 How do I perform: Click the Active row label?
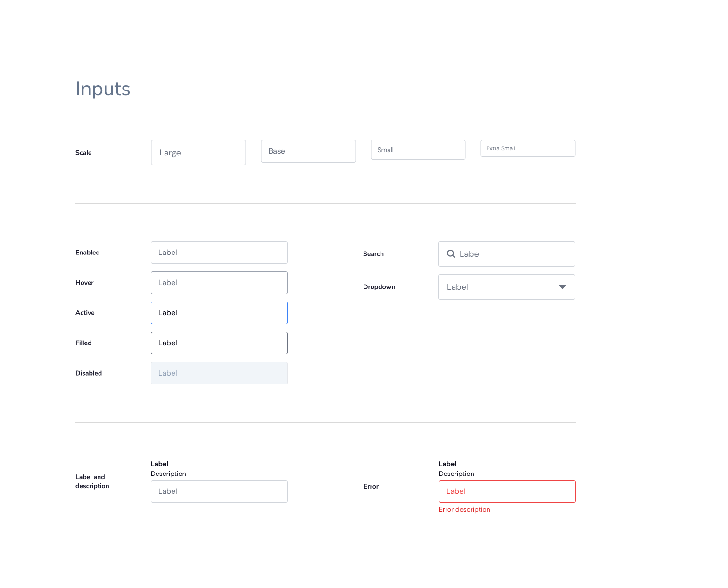point(85,313)
